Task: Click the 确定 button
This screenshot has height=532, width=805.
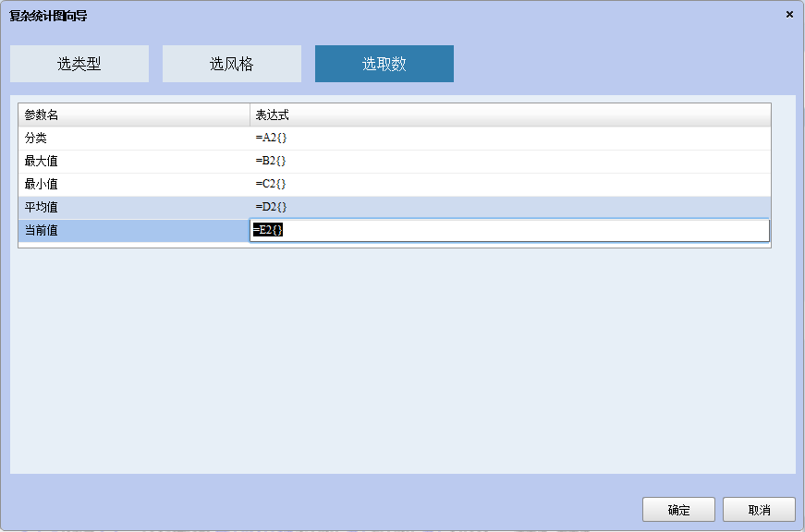Action: click(x=678, y=510)
